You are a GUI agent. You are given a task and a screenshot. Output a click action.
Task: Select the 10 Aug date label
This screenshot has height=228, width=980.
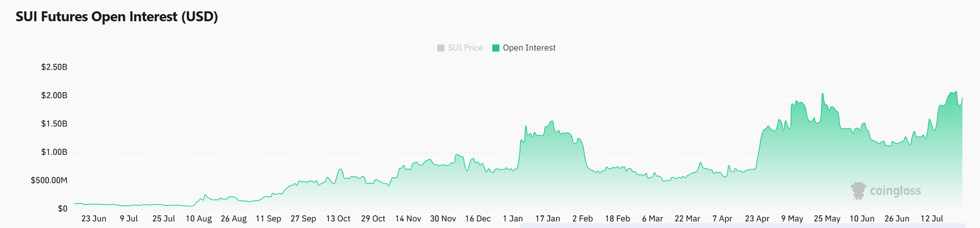tap(199, 219)
